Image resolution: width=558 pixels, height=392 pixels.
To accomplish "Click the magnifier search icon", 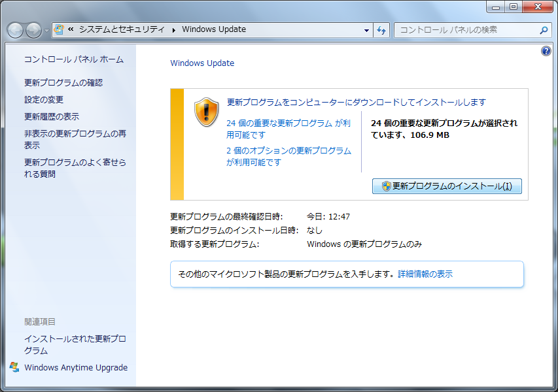I will click(x=544, y=30).
